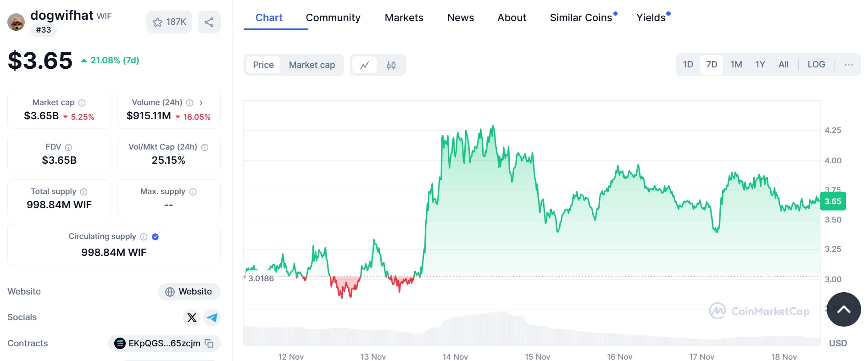868x361 pixels.
Task: Set chart range to All
Action: tap(784, 65)
